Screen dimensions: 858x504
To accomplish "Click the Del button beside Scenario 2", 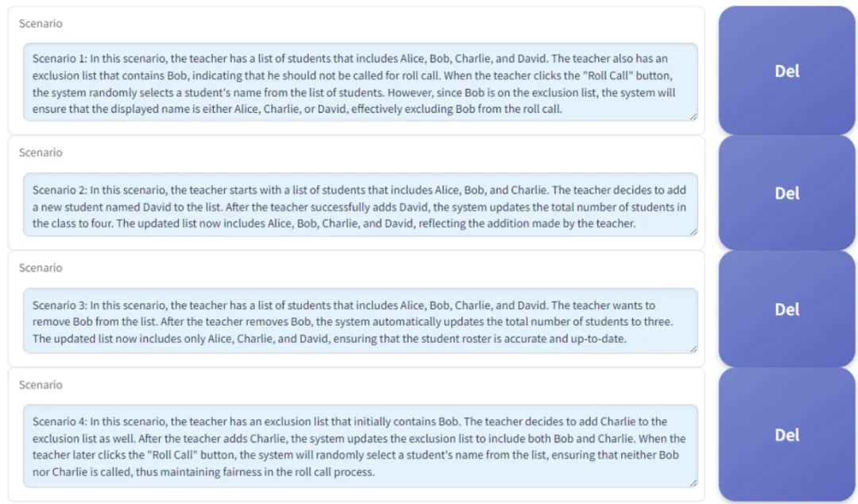I will (786, 193).
